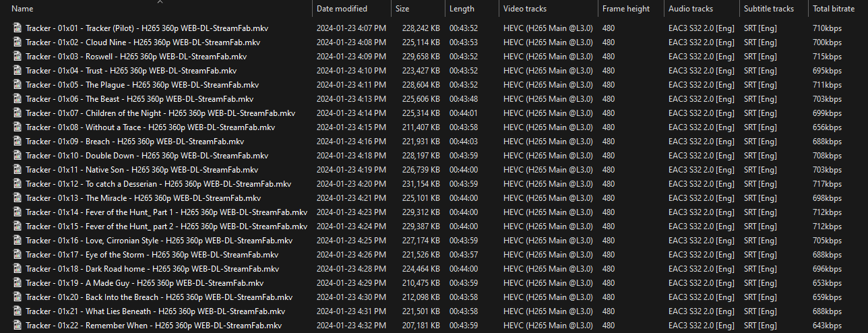The image size is (868, 333).
Task: Click the file icon of Tracker 01x10 Double Down
Action: 18,156
